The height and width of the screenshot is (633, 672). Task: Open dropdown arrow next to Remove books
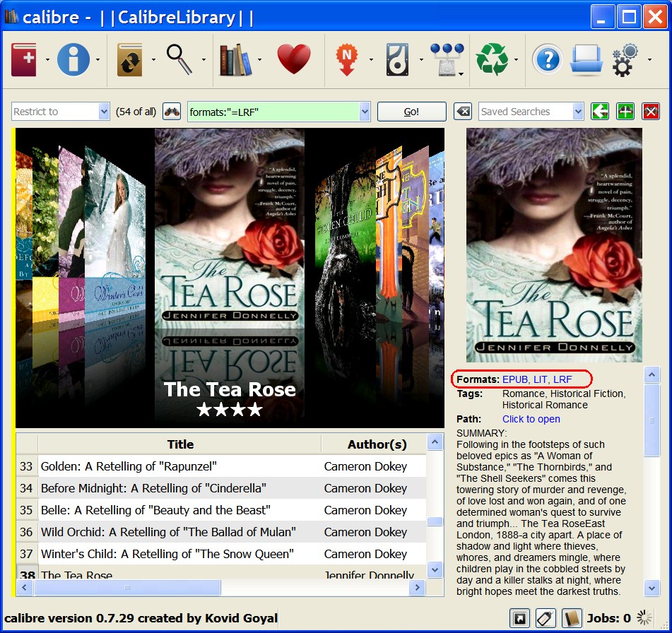coord(516,59)
